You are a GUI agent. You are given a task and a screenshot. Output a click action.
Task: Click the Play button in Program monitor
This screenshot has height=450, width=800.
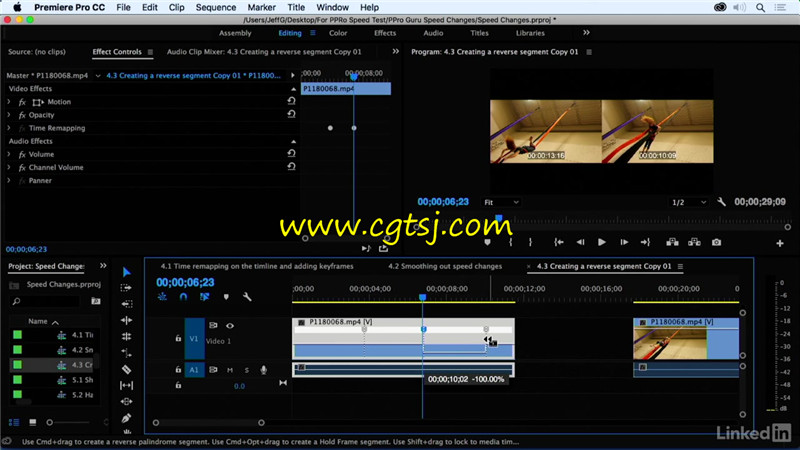tap(602, 242)
